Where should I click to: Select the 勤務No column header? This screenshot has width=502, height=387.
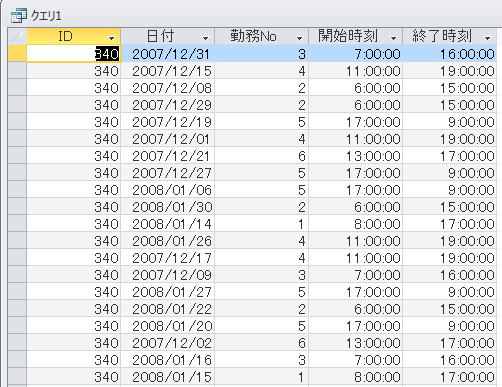coord(262,36)
